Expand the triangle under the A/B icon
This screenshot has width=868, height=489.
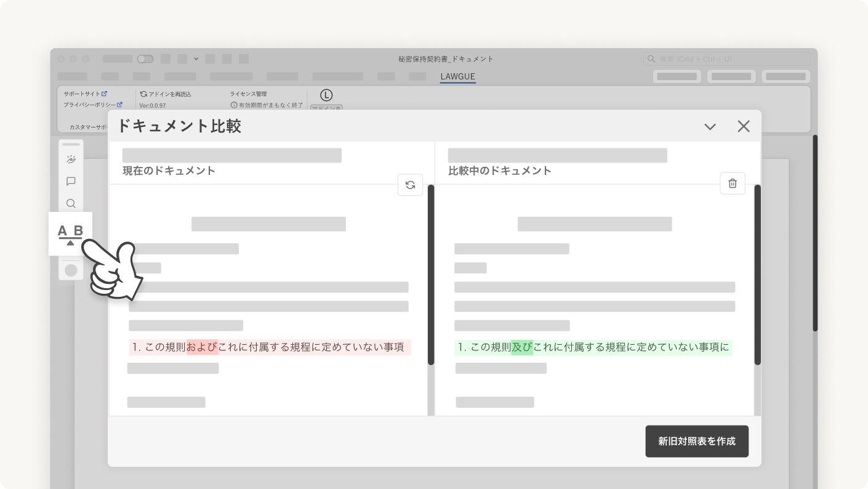pyautogui.click(x=70, y=242)
